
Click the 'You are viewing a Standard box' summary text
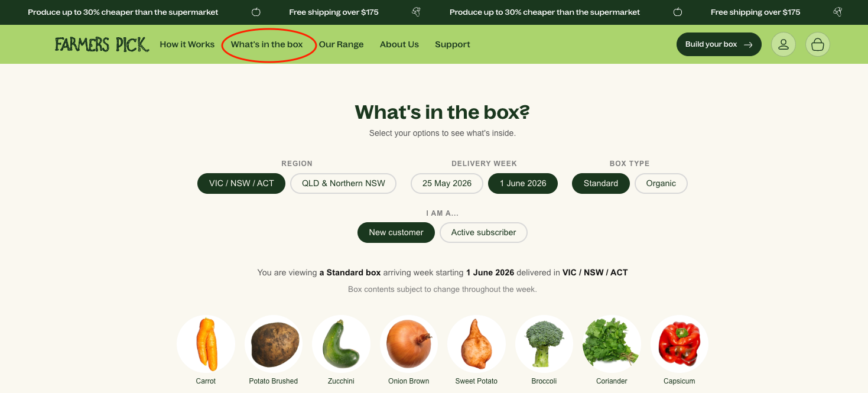click(443, 272)
